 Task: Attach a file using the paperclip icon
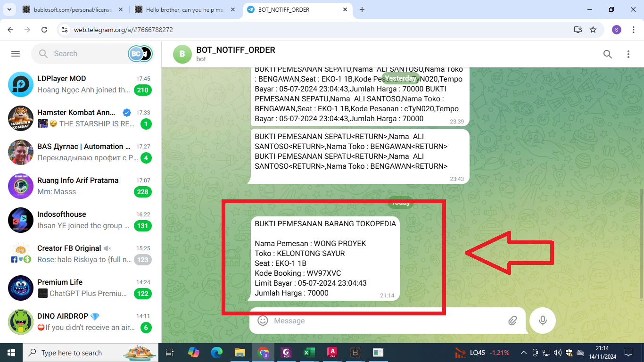(x=513, y=321)
